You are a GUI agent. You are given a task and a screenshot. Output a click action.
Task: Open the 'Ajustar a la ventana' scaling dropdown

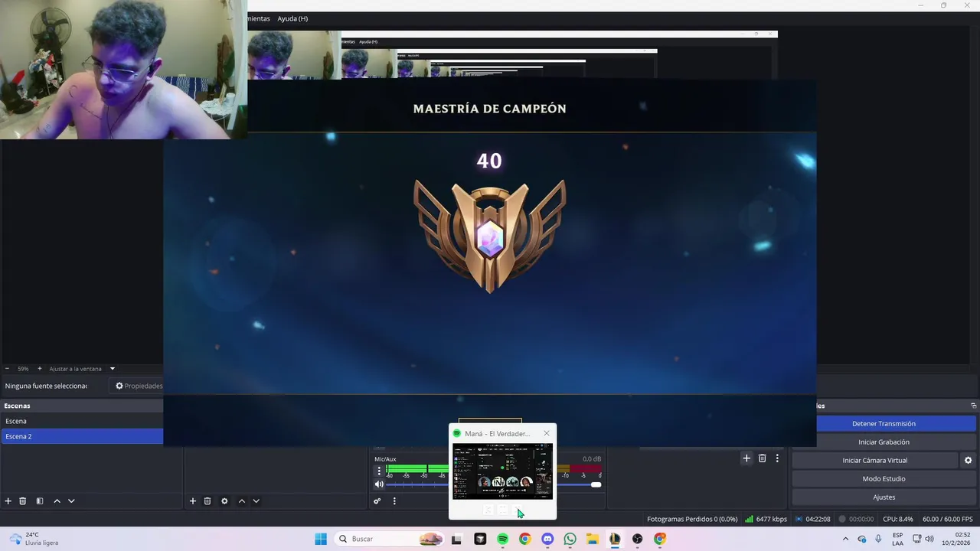tap(81, 369)
